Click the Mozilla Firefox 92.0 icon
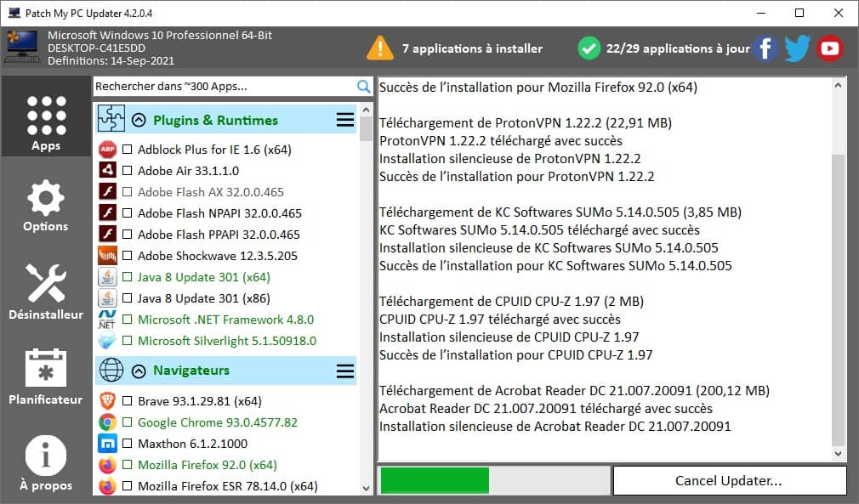Viewport: 859px width, 504px height. pos(107,465)
